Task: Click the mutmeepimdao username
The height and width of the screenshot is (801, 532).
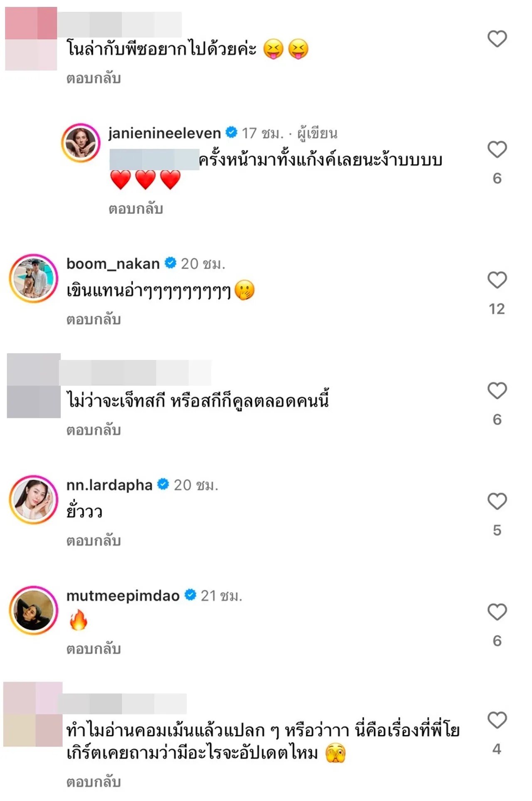Action: coord(123,596)
